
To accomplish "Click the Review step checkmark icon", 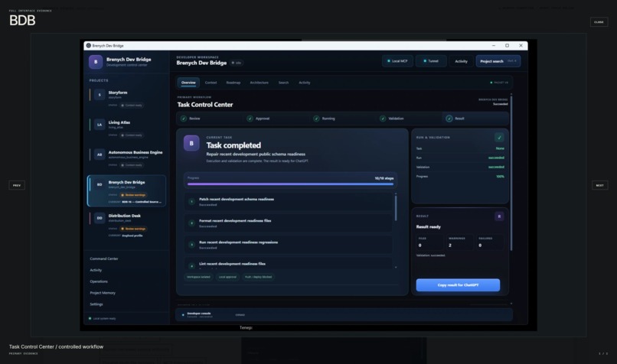I will point(184,119).
